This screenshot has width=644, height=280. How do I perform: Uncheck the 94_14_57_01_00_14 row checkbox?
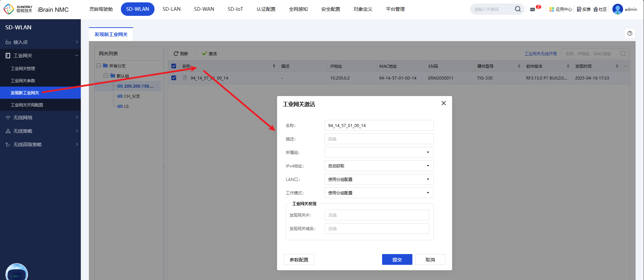coord(174,78)
